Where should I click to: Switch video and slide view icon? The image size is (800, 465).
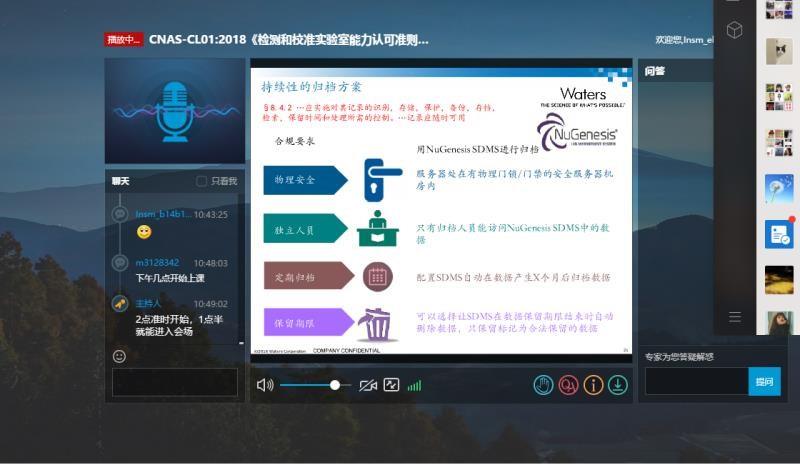[x=391, y=385]
